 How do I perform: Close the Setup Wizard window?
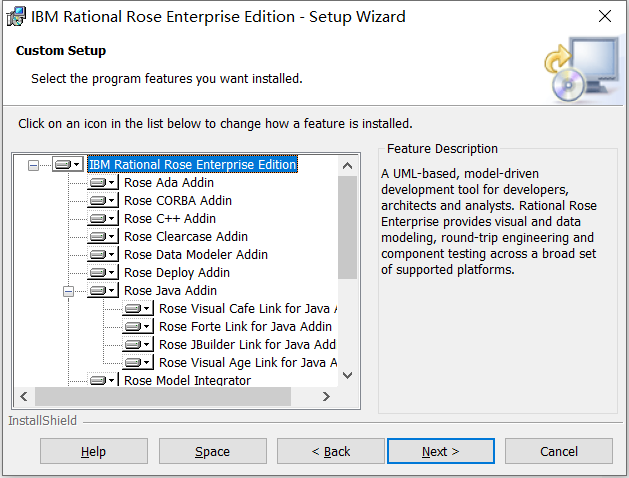tap(605, 16)
